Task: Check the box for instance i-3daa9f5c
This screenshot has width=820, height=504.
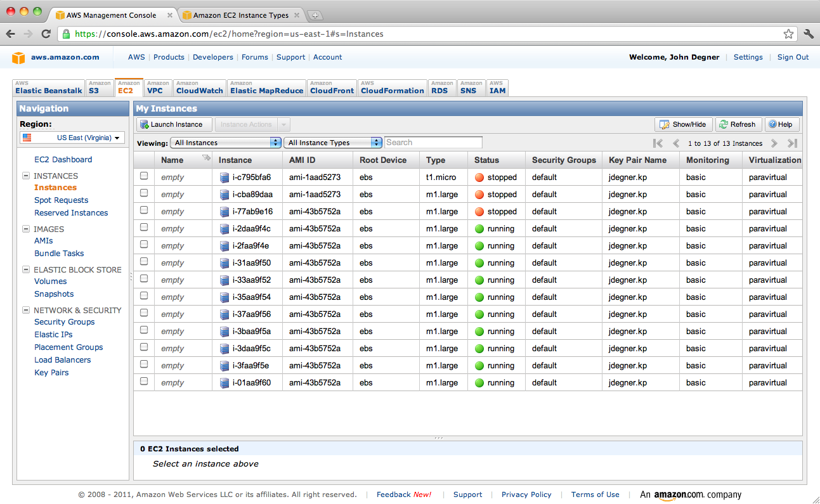Action: coord(144,347)
